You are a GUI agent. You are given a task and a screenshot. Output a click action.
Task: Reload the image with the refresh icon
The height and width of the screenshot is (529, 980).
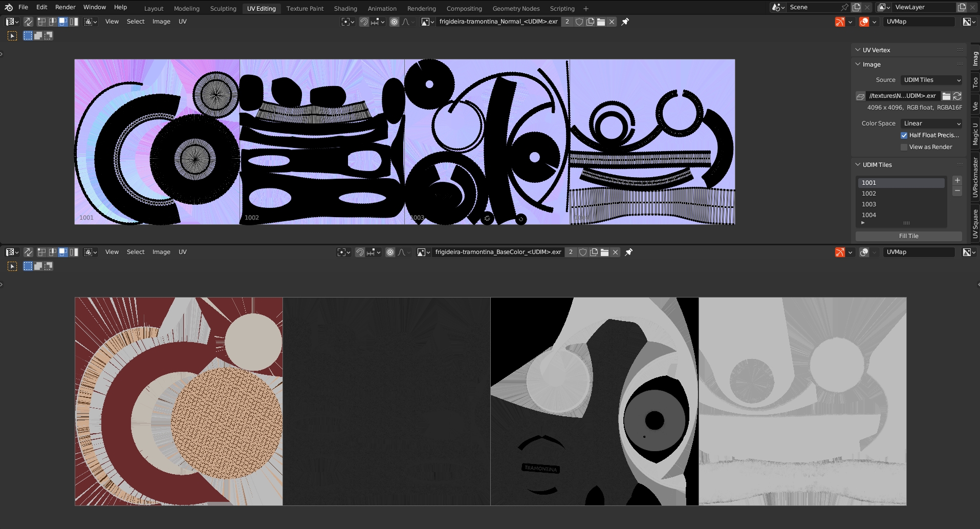point(957,96)
